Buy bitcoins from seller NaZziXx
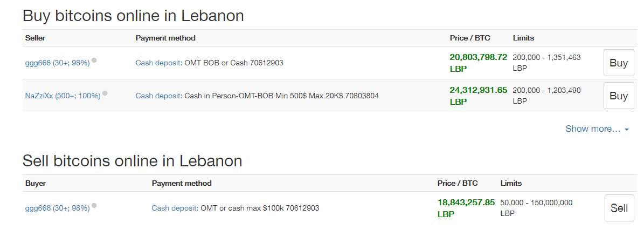 click(x=619, y=96)
